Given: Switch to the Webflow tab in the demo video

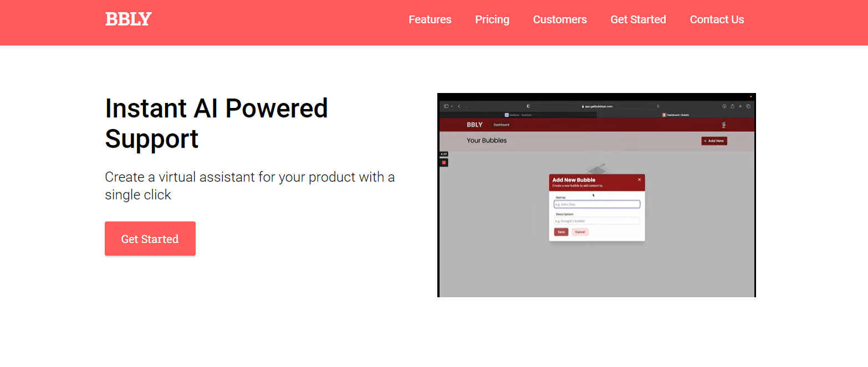Looking at the screenshot, I should pyautogui.click(x=518, y=115).
